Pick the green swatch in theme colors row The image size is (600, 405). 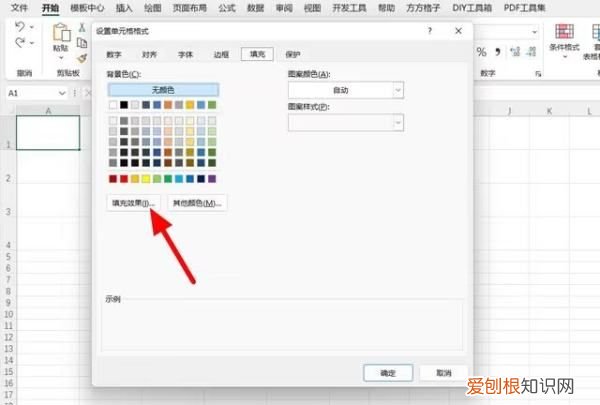pyautogui.click(x=212, y=105)
